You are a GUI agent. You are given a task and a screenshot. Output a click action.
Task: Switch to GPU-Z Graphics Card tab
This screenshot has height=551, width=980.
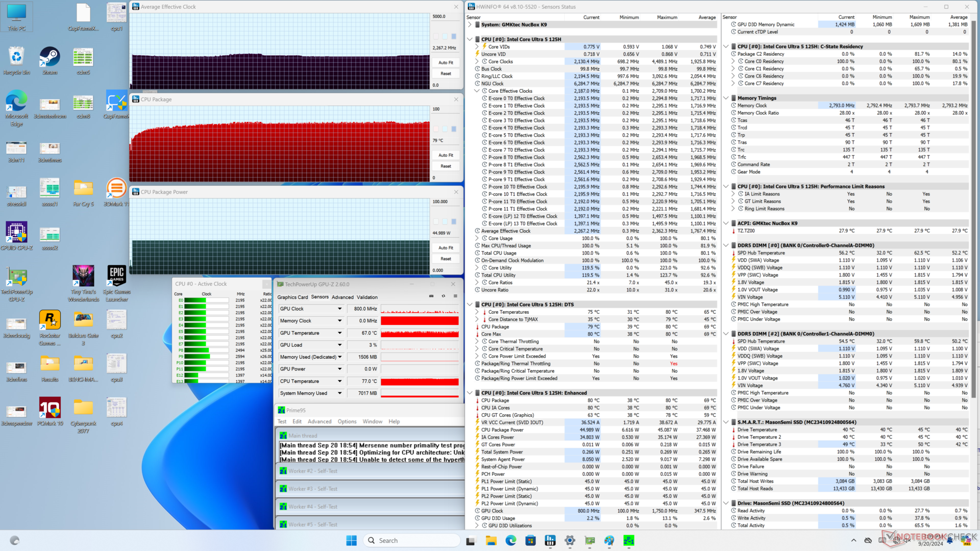point(292,297)
